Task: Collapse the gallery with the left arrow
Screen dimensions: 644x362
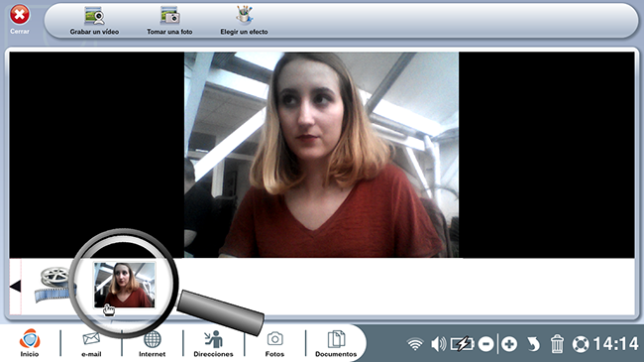Action: pyautogui.click(x=15, y=286)
